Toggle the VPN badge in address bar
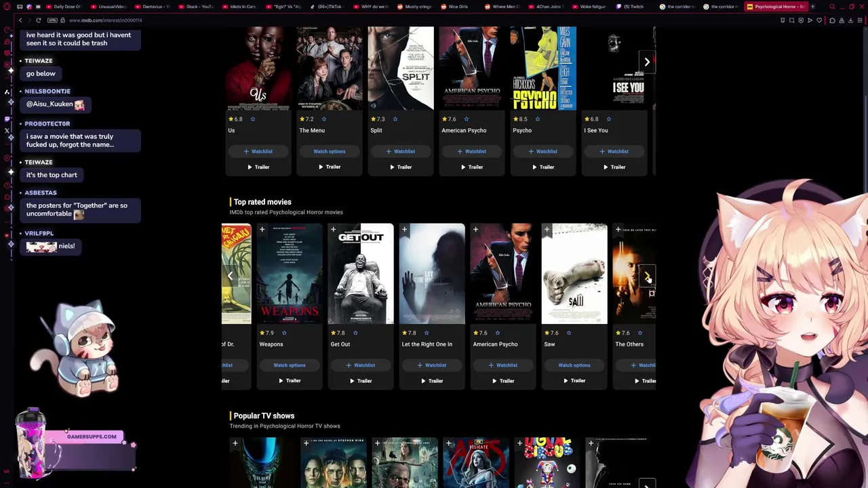The height and width of the screenshot is (488, 868). [52, 20]
